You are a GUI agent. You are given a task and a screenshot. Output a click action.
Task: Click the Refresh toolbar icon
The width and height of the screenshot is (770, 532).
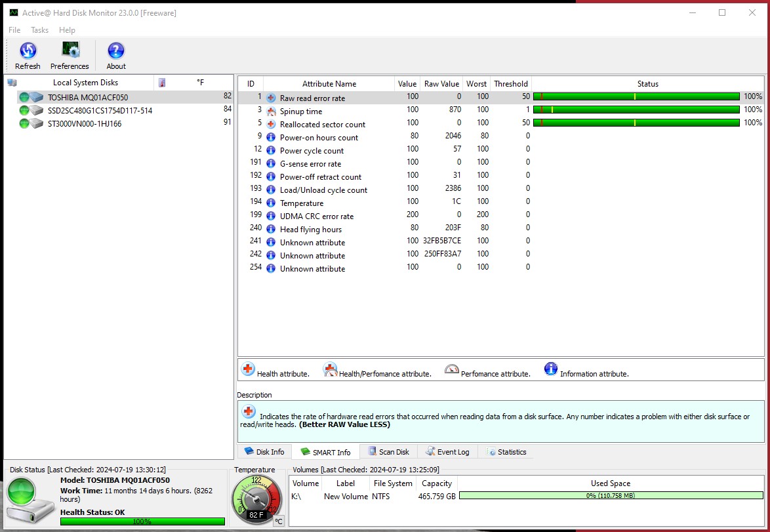(28, 51)
